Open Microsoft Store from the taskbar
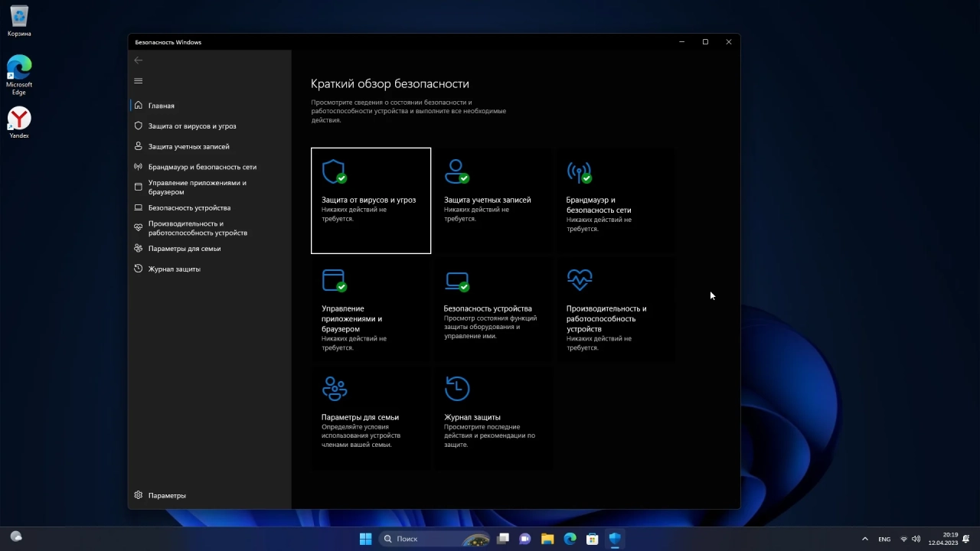This screenshot has height=551, width=980. tap(592, 539)
